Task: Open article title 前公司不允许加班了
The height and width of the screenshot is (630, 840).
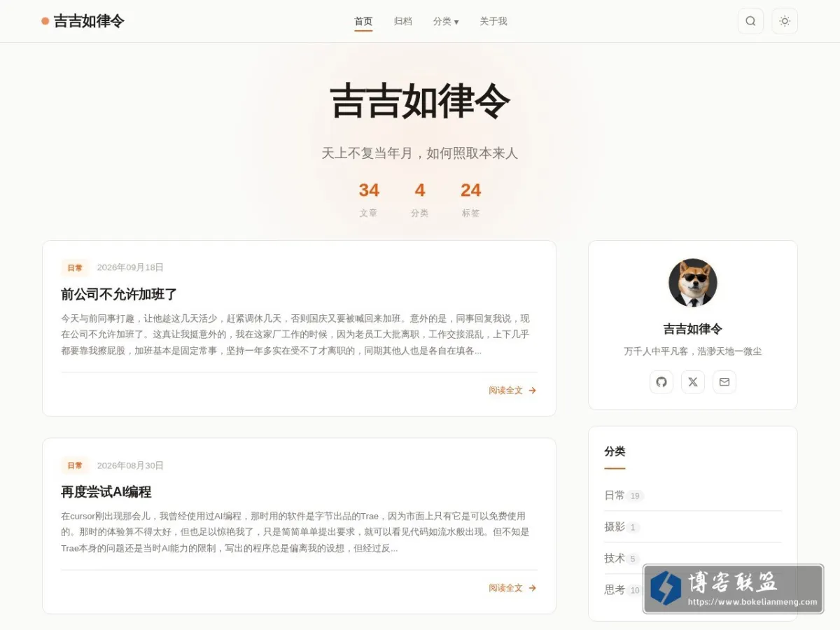Action: (x=119, y=294)
